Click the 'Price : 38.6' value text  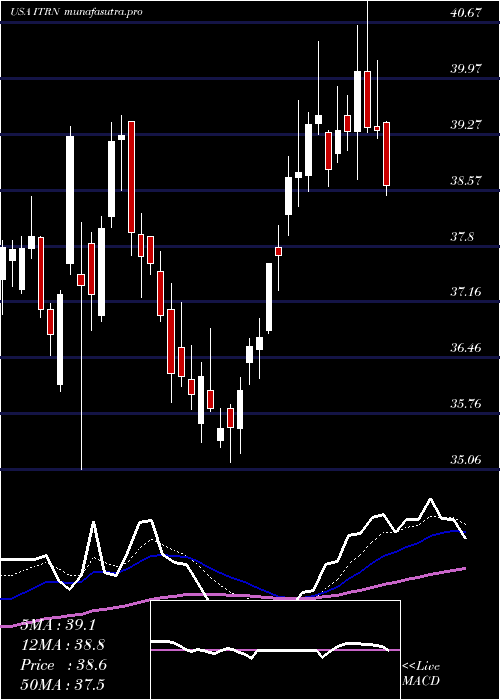click(x=63, y=665)
